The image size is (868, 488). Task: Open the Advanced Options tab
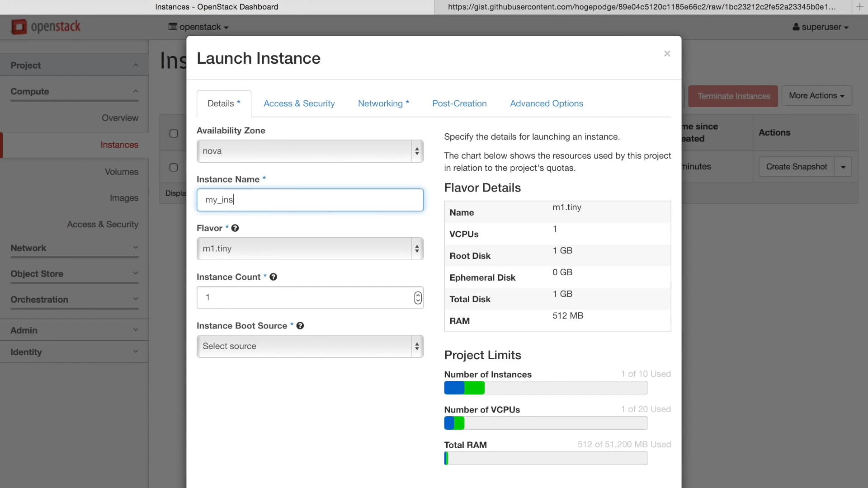(x=546, y=103)
